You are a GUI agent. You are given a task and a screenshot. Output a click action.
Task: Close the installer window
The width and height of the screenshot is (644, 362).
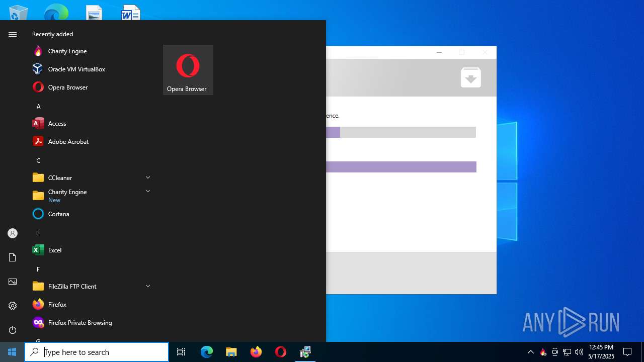click(x=485, y=53)
